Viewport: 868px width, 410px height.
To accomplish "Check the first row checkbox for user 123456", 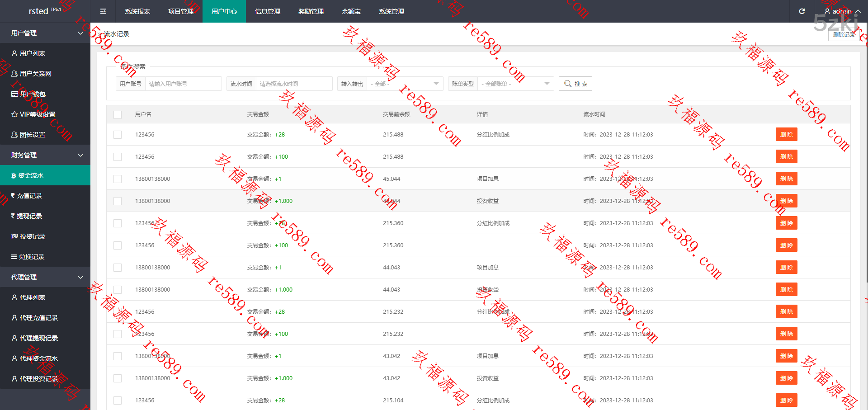I will click(x=118, y=135).
